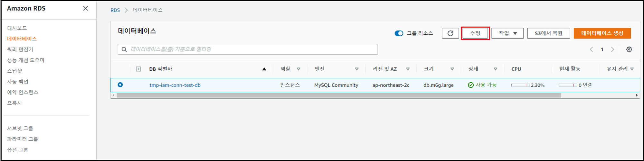Click MySQL Community engine cell
Screen dimensions: 644x161
336,85
